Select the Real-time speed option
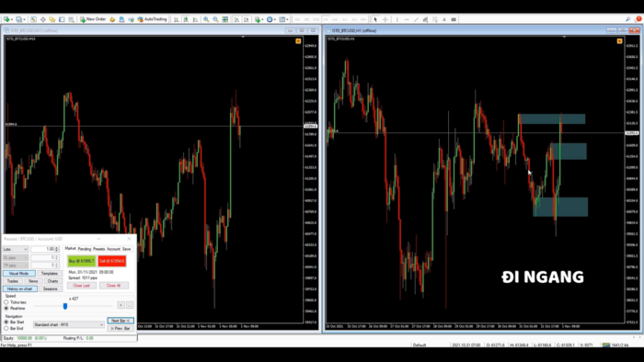The width and height of the screenshot is (644, 362). coord(6,308)
